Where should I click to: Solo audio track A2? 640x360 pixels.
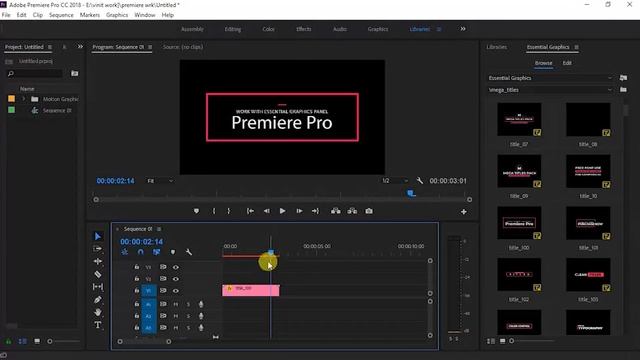(188, 316)
